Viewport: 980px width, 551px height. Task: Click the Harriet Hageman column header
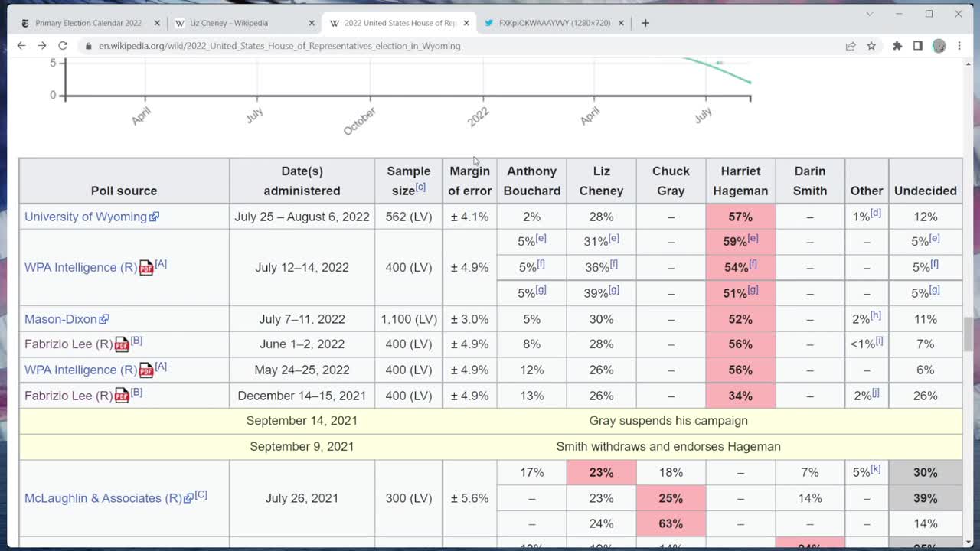tap(740, 181)
